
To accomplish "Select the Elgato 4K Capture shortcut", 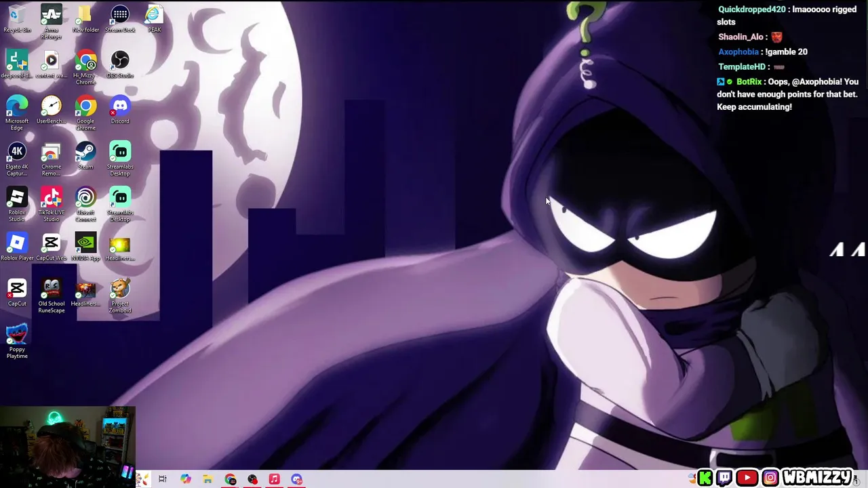I will tap(17, 159).
